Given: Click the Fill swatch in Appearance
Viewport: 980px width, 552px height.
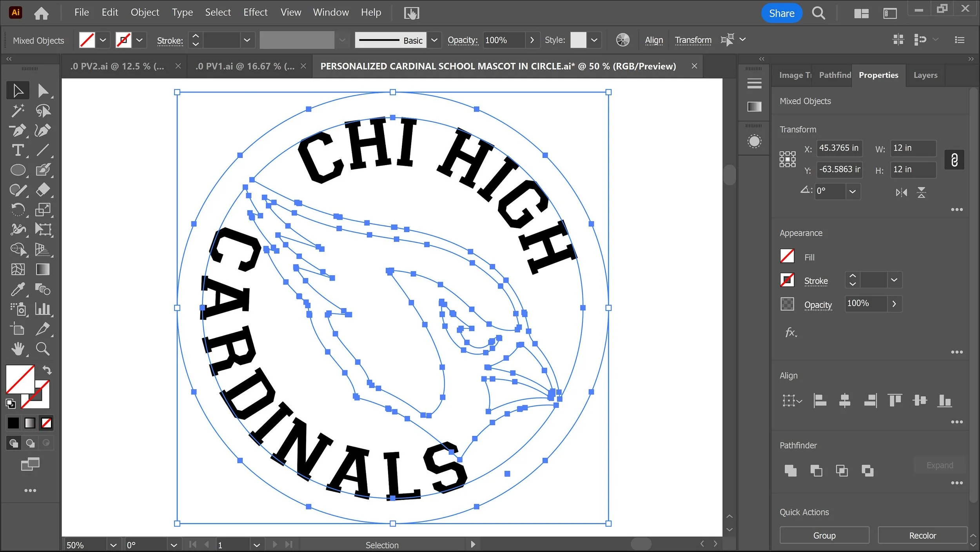Looking at the screenshot, I should 787,257.
